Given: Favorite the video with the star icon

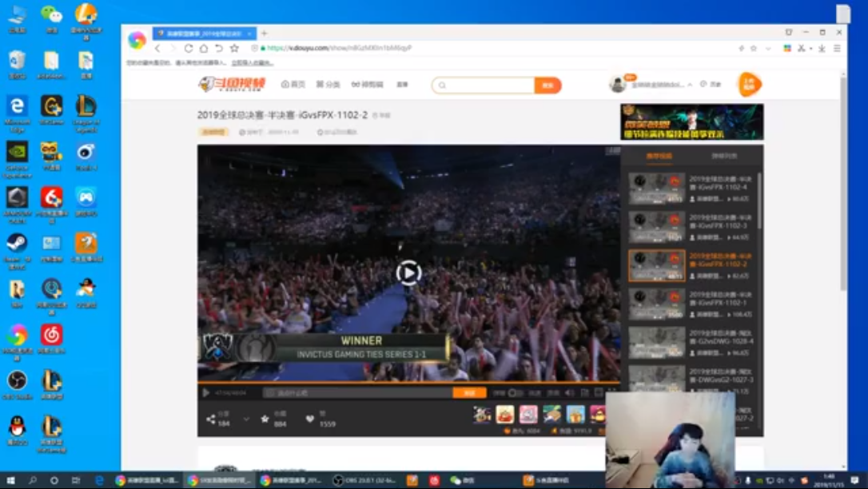Looking at the screenshot, I should 265,419.
